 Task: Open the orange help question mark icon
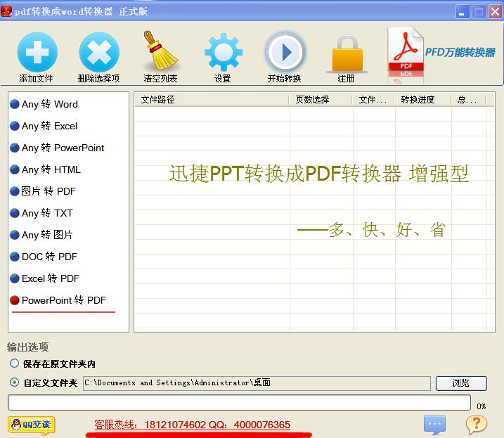[477, 424]
